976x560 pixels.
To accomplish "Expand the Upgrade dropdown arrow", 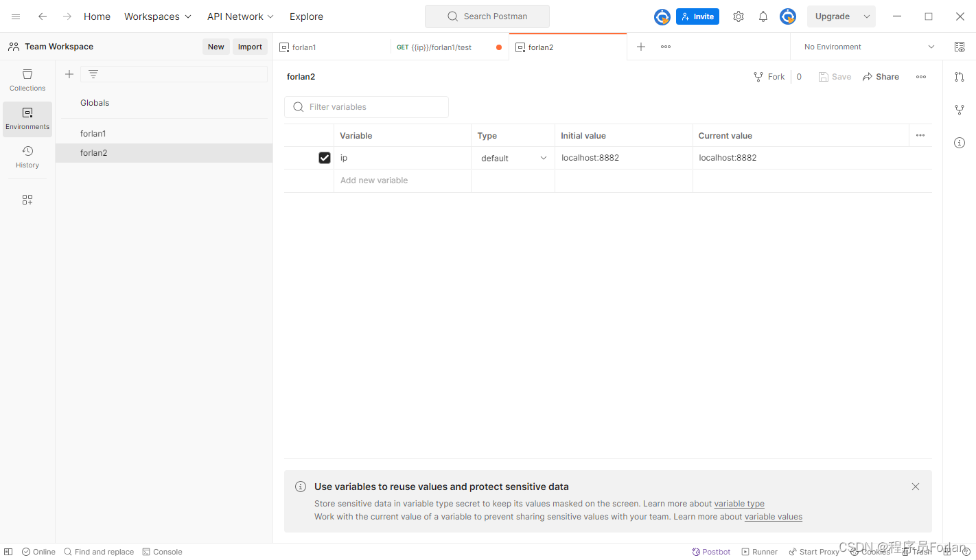I will click(867, 16).
